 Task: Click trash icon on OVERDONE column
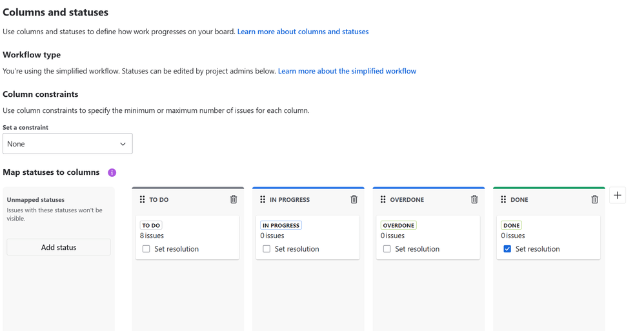474,199
